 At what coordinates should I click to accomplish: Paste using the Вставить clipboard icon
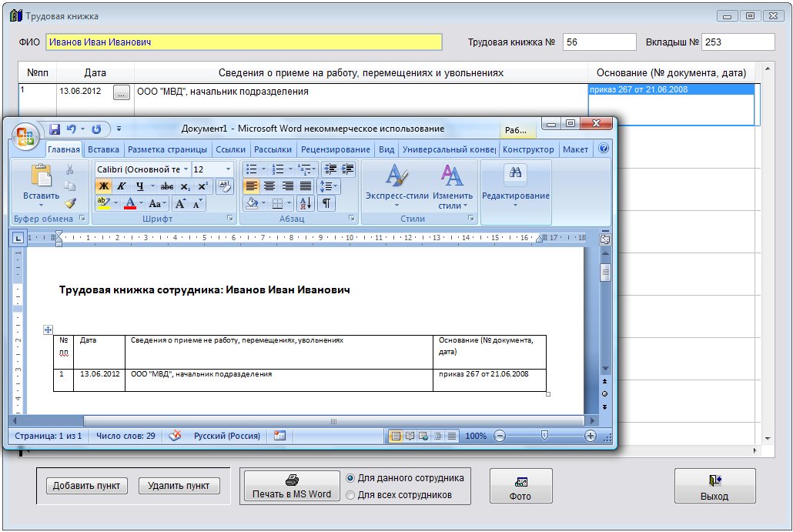coord(41,176)
